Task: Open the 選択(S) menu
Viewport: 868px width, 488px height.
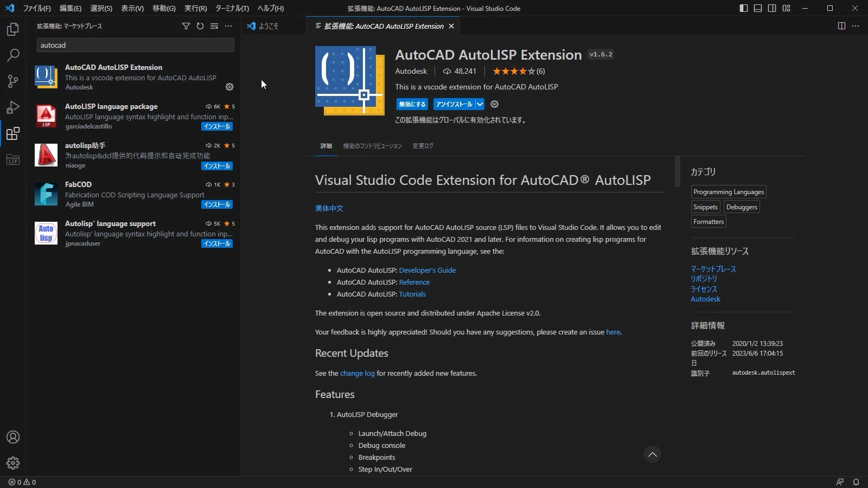Action: click(x=101, y=8)
